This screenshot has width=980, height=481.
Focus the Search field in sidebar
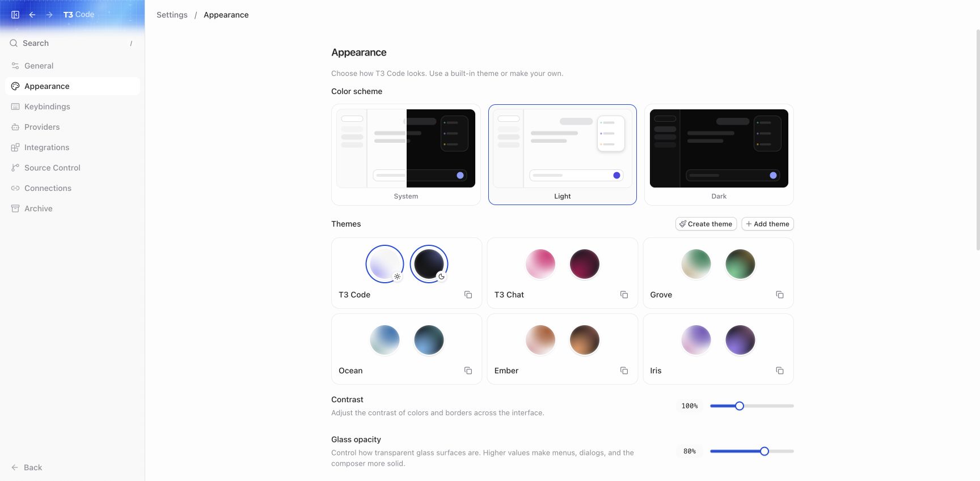coord(73,43)
